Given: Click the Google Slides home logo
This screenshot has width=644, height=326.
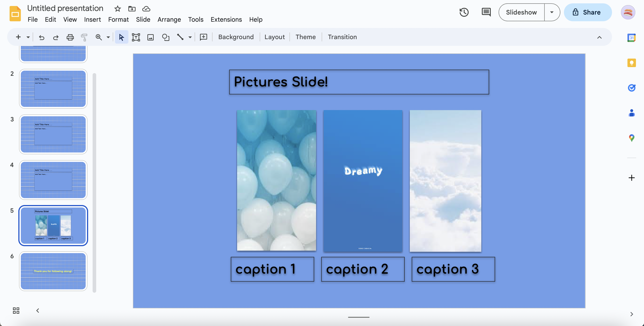Looking at the screenshot, I should pos(15,13).
